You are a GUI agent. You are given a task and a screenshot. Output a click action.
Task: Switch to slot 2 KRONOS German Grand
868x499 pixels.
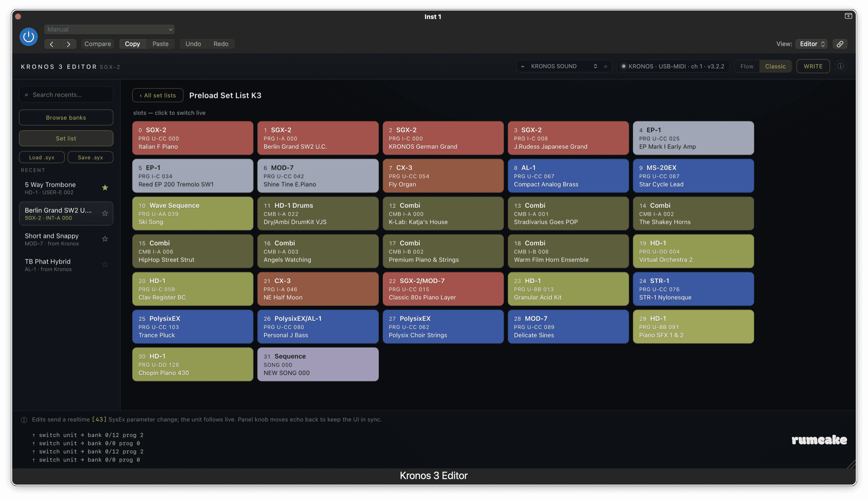click(x=443, y=138)
